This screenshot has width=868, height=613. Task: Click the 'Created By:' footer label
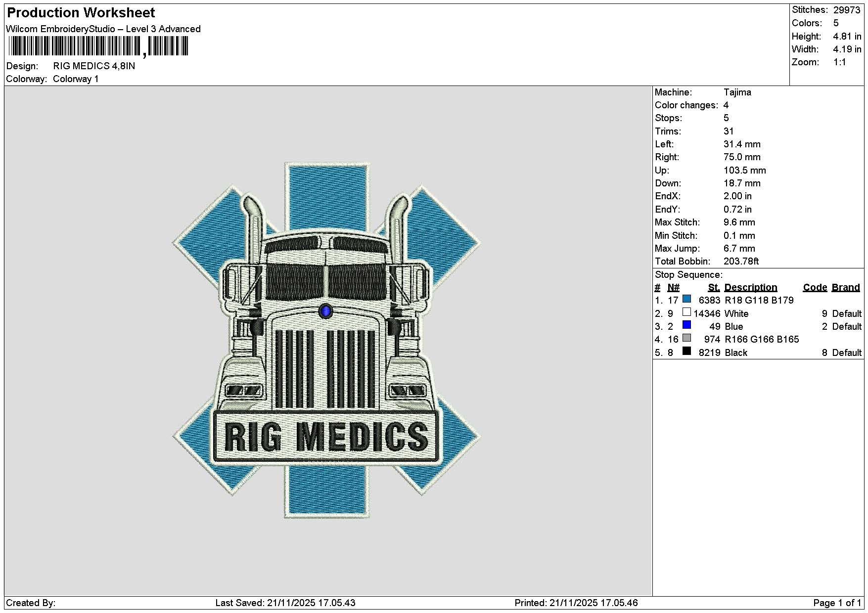pyautogui.click(x=31, y=603)
